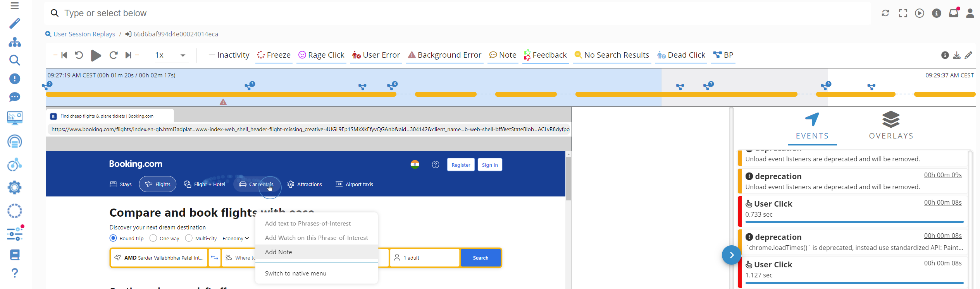Toggle the Rage Click event filter
This screenshot has height=289, width=980.
321,55
